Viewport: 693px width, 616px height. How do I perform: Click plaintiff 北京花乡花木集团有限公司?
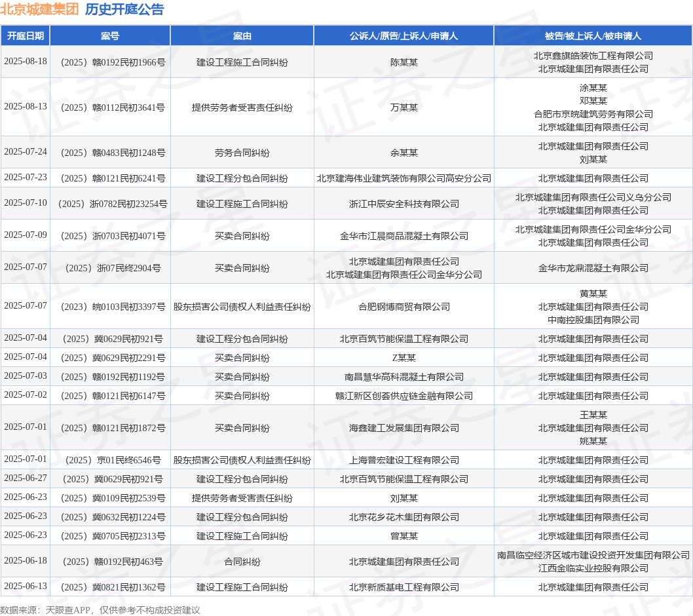(x=404, y=517)
